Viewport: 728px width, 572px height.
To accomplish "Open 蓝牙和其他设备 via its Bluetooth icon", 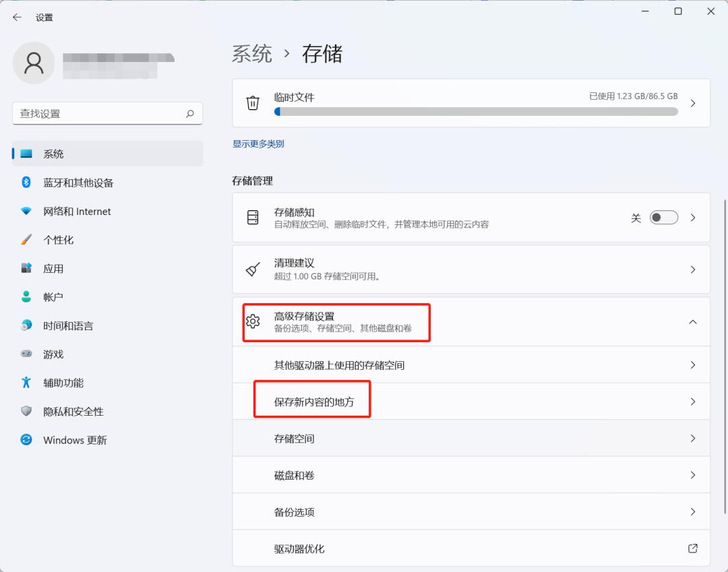I will point(25,182).
